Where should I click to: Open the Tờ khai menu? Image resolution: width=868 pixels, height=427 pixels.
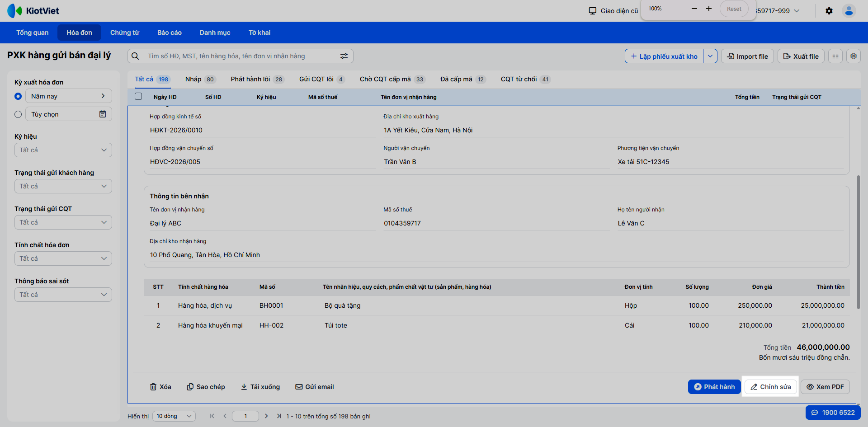pos(259,33)
